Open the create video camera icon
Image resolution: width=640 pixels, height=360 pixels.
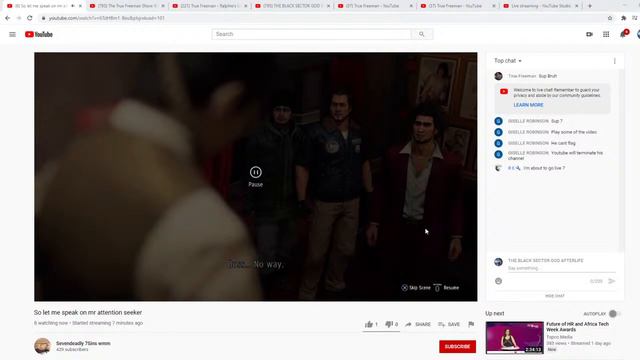coord(589,34)
